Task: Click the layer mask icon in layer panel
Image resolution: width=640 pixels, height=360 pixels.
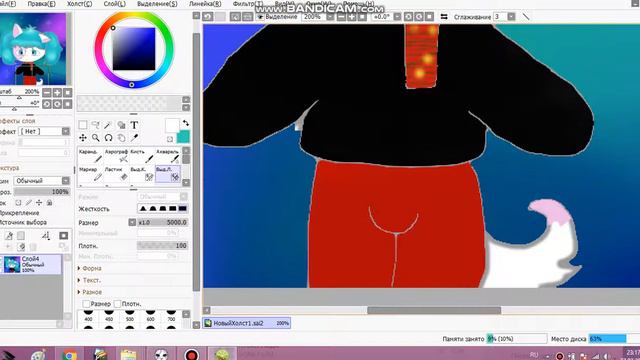Action: (64, 236)
